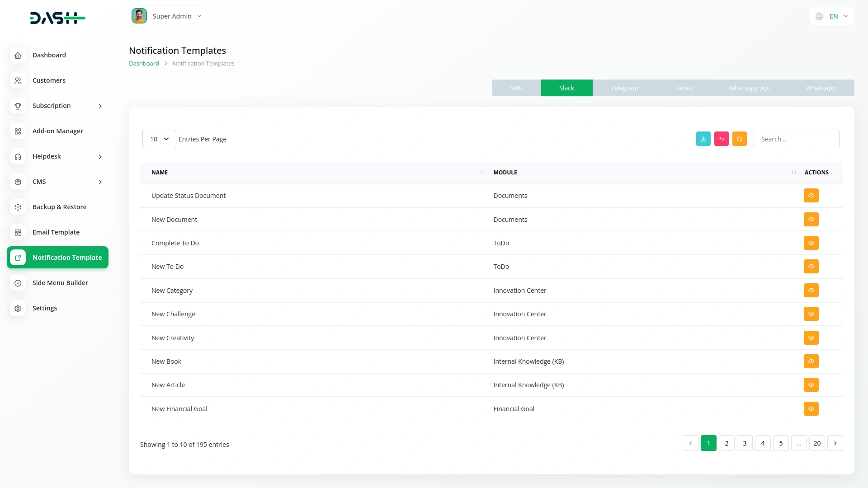Image resolution: width=868 pixels, height=488 pixels.
Task: View the Update Status Document template
Action: [811, 196]
